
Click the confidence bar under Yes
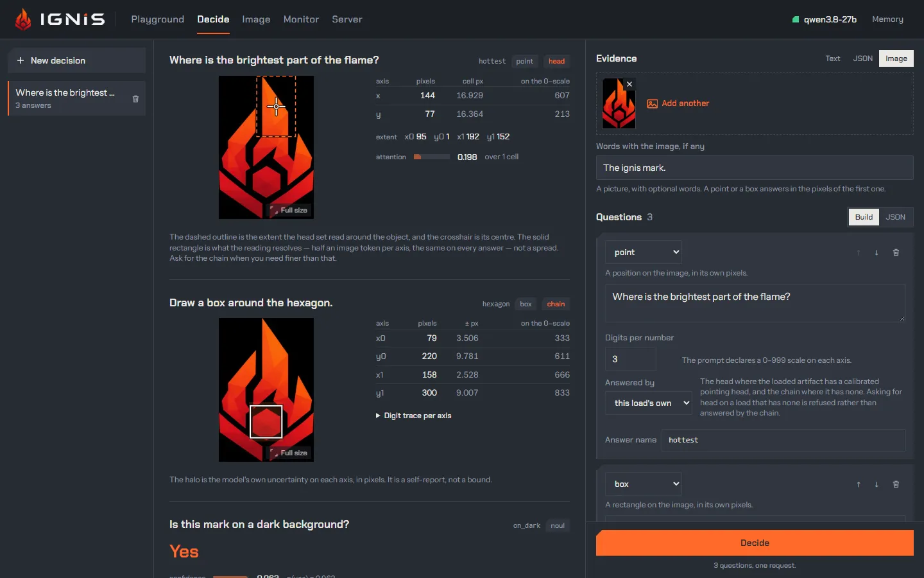pos(230,577)
